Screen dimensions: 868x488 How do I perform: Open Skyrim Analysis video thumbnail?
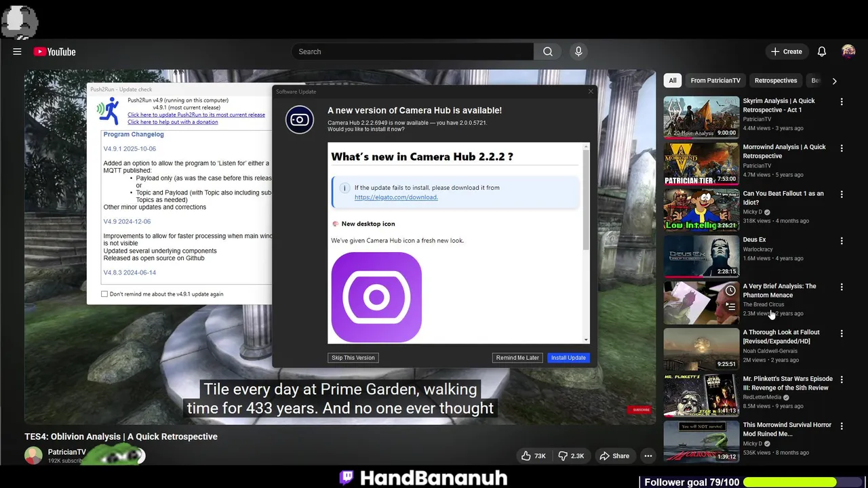tap(701, 117)
